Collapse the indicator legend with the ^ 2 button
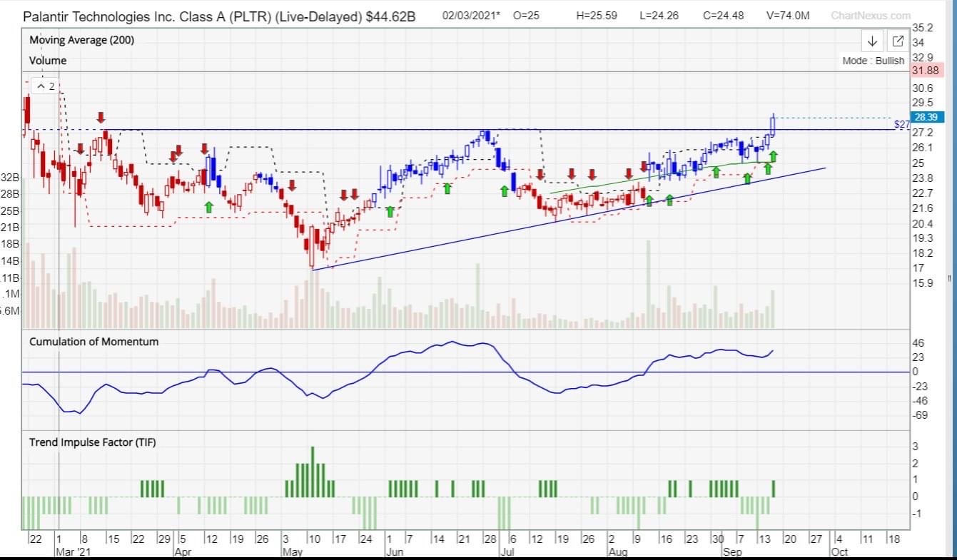The image size is (957, 560). pyautogui.click(x=46, y=86)
